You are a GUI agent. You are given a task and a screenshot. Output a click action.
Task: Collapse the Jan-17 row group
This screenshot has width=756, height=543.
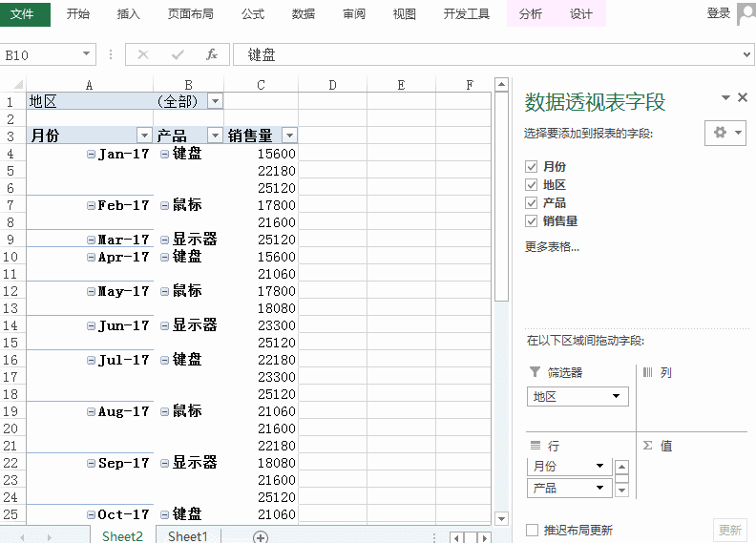(x=92, y=154)
